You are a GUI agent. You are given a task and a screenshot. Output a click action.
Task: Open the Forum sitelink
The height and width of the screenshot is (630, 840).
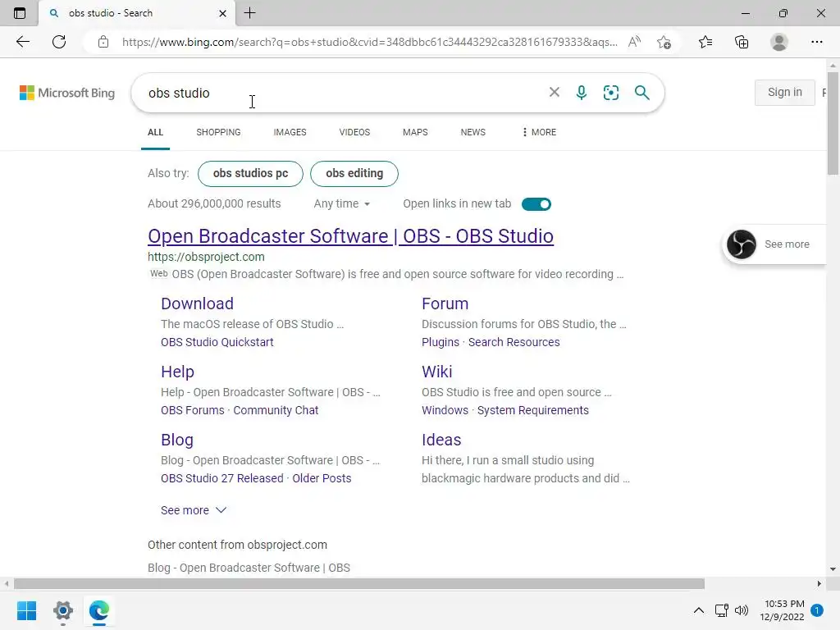(x=445, y=304)
